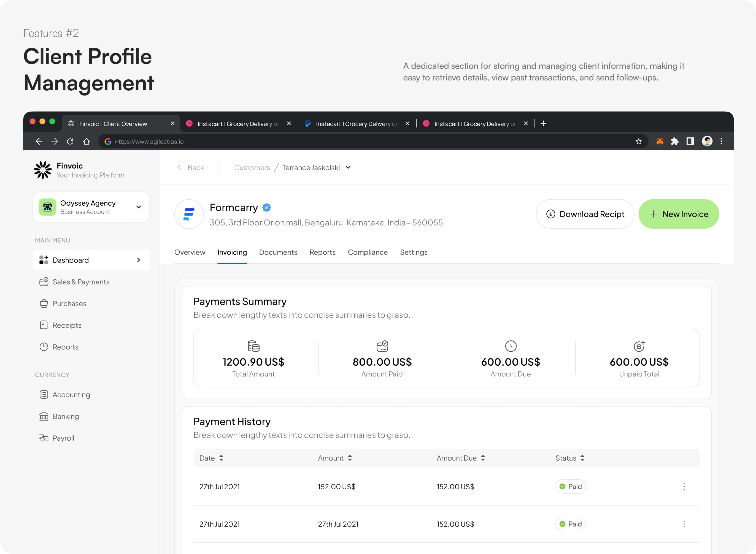Click the second Paid status badge

click(x=570, y=524)
